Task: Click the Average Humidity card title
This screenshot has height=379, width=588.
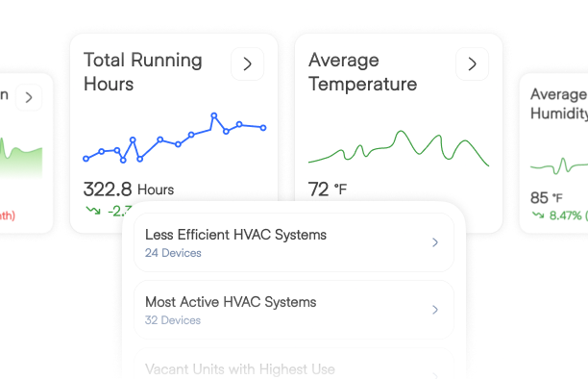Action: point(559,104)
